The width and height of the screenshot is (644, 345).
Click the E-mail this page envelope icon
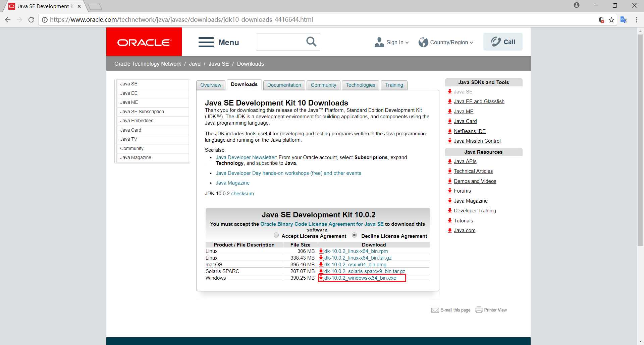(435, 310)
